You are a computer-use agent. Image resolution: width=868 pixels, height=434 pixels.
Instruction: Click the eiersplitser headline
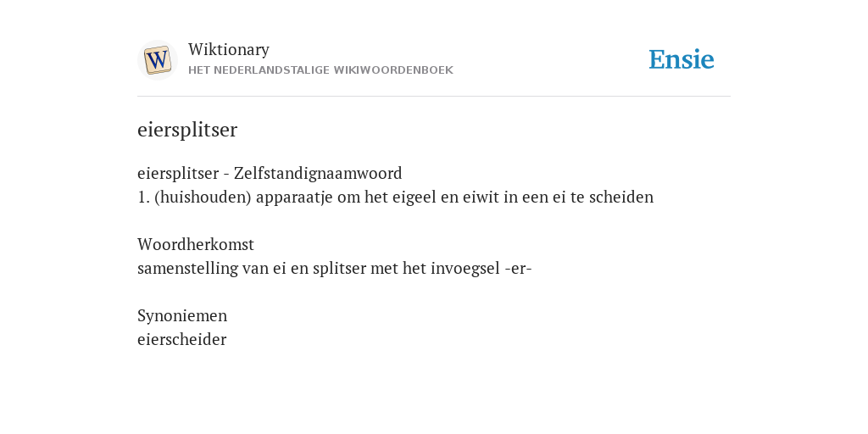point(187,130)
